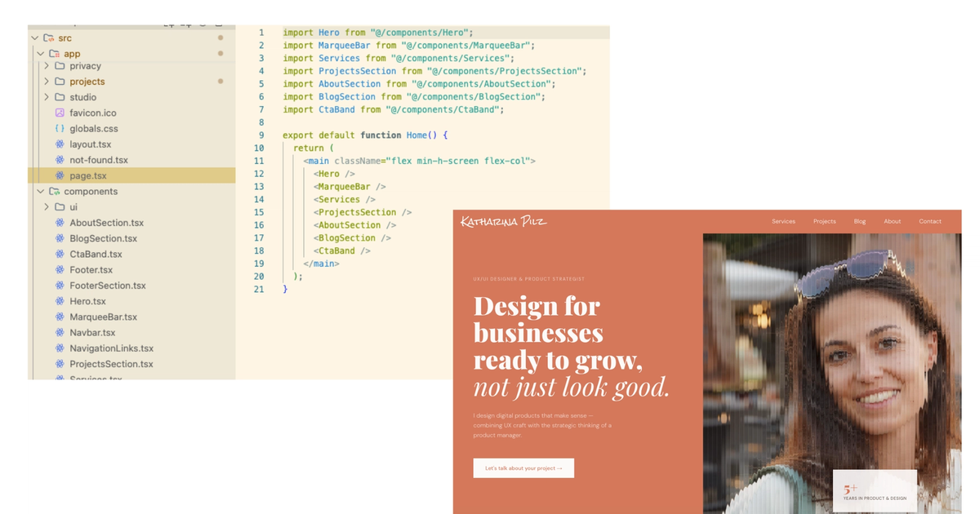Click the app folder icon
The height and width of the screenshot is (514, 980).
(55, 54)
